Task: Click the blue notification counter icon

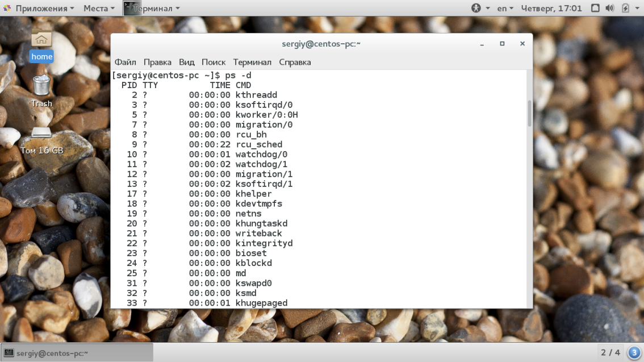Action: 634,352
